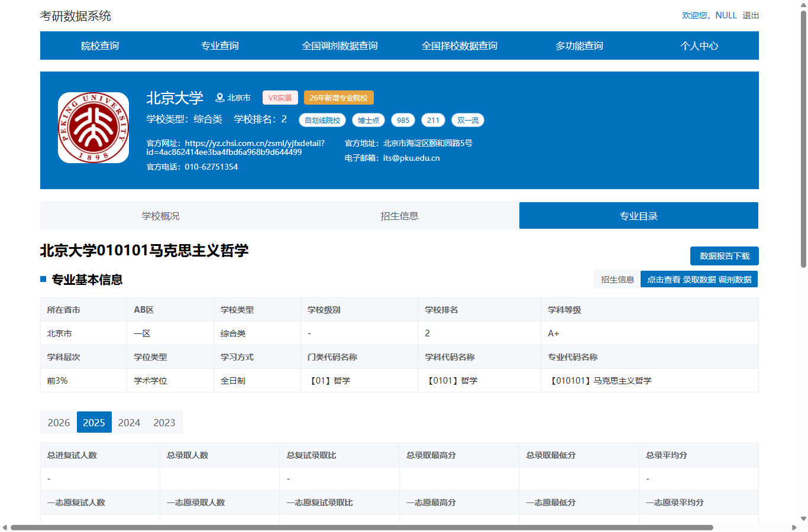Click the 26年新增专业院校 tag

[339, 98]
